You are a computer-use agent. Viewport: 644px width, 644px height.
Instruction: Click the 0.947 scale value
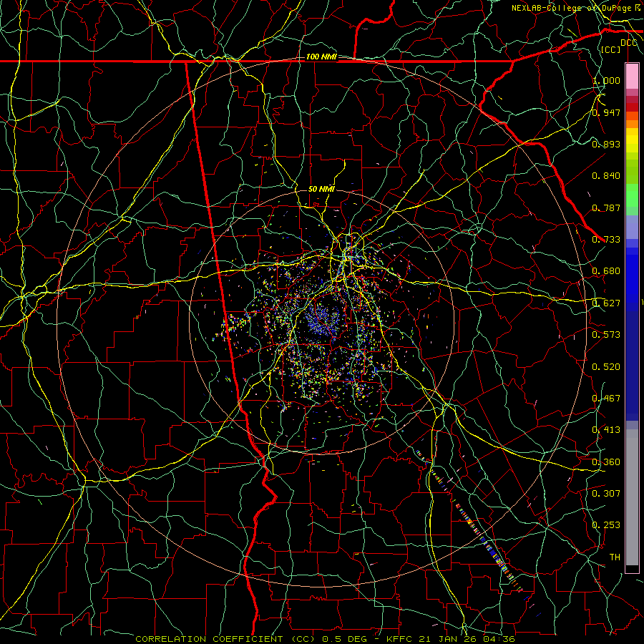(x=606, y=112)
